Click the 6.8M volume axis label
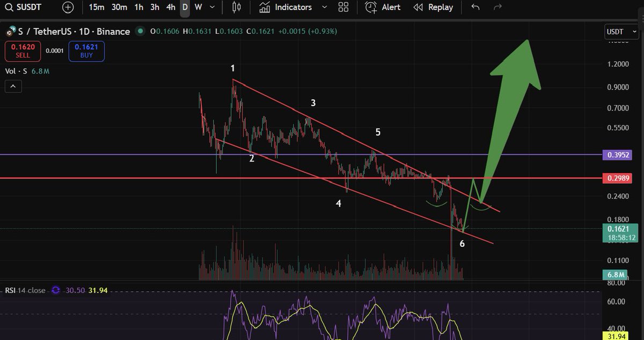This screenshot has width=644, height=340. pos(615,275)
